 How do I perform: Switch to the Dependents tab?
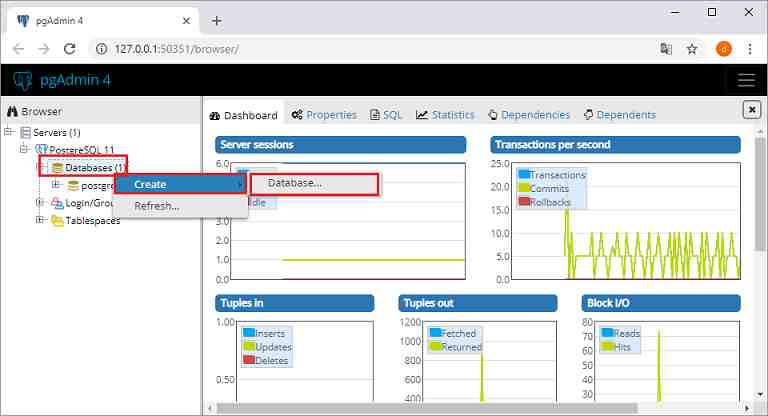tap(620, 115)
